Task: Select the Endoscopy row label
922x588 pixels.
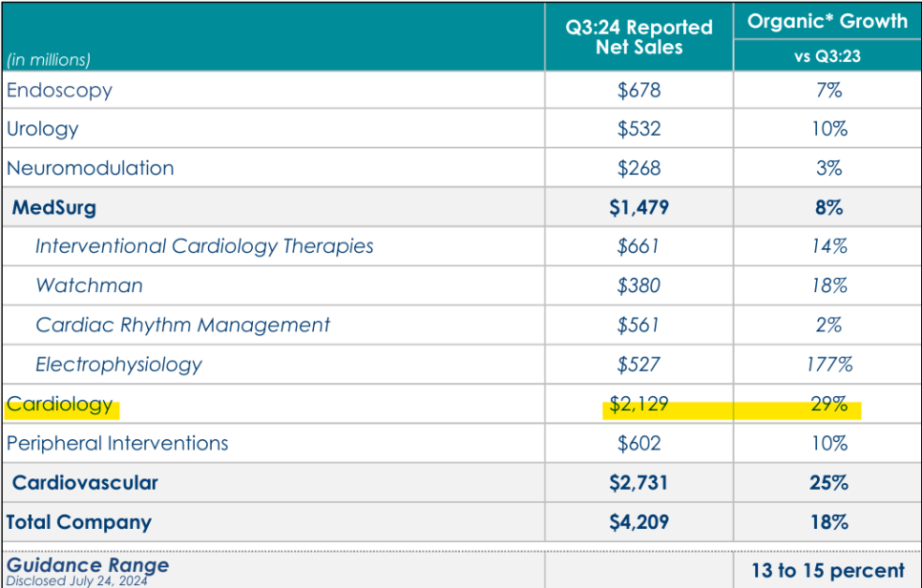Action: tap(59, 90)
